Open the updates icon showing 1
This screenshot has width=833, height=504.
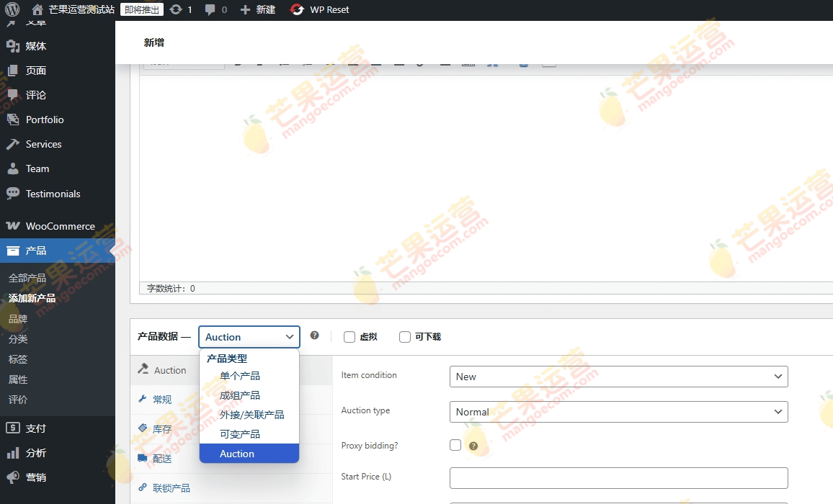tap(176, 9)
